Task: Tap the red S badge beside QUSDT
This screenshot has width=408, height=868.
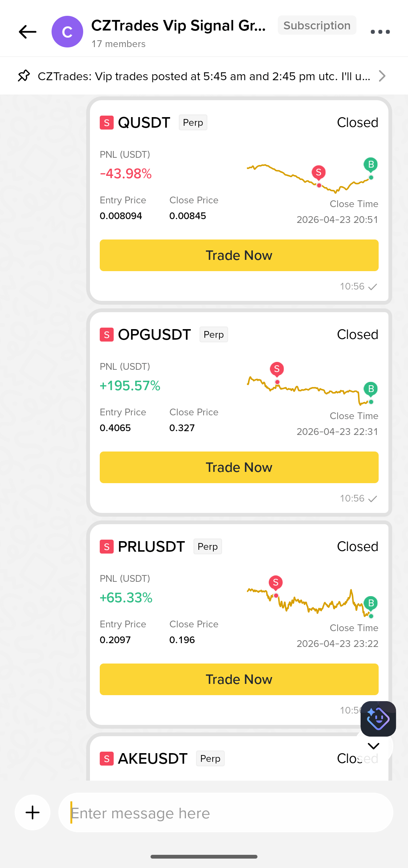Action: tap(107, 122)
